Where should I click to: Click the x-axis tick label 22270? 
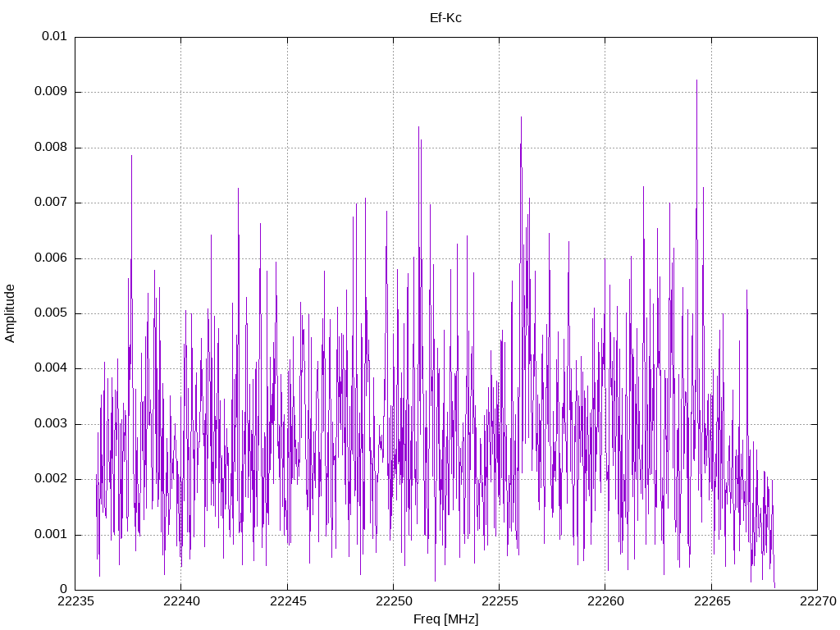[x=818, y=601]
